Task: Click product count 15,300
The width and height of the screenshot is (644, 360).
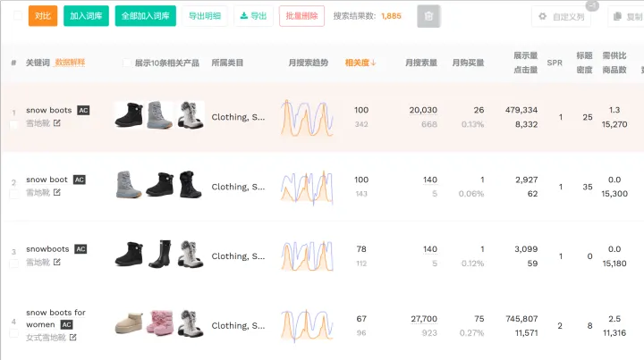Action: pyautogui.click(x=614, y=194)
